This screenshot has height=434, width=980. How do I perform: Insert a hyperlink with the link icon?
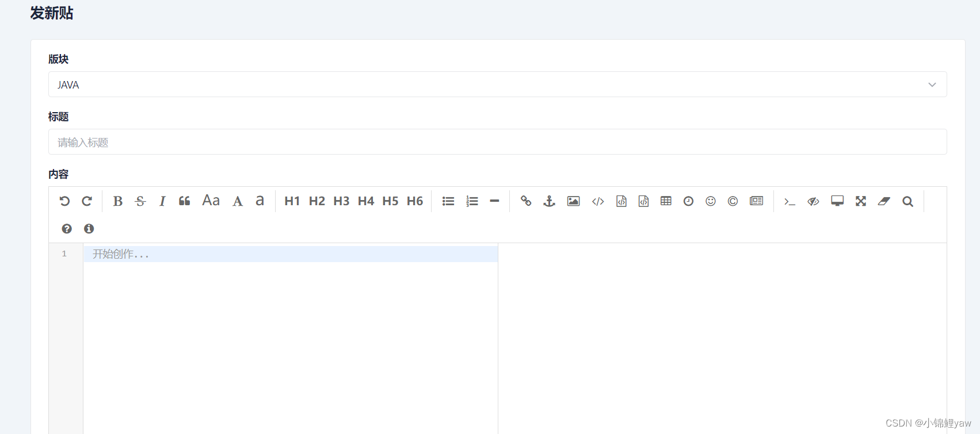click(x=526, y=201)
